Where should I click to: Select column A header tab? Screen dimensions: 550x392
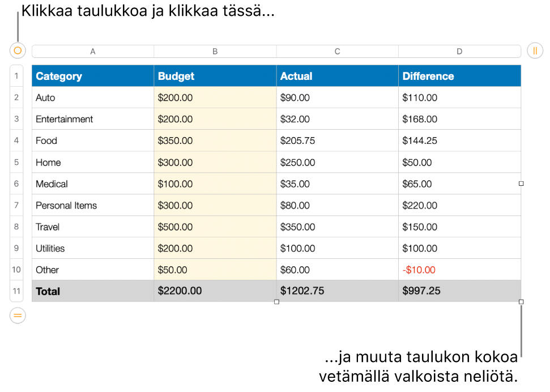tap(93, 52)
